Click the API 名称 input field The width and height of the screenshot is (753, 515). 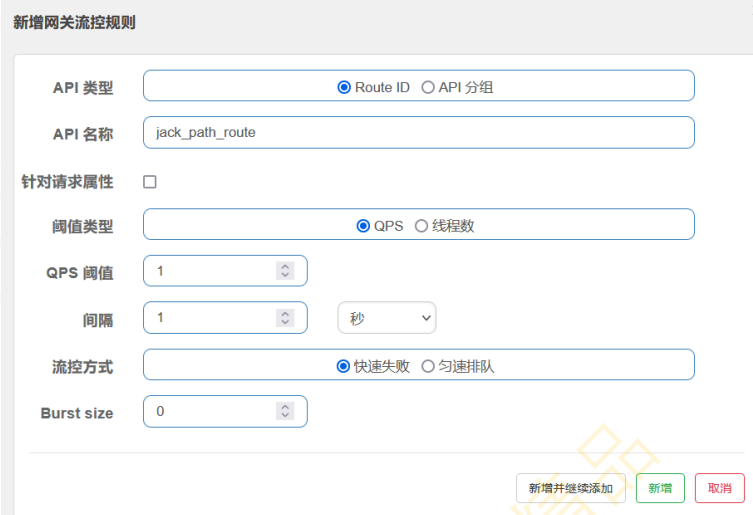click(418, 132)
